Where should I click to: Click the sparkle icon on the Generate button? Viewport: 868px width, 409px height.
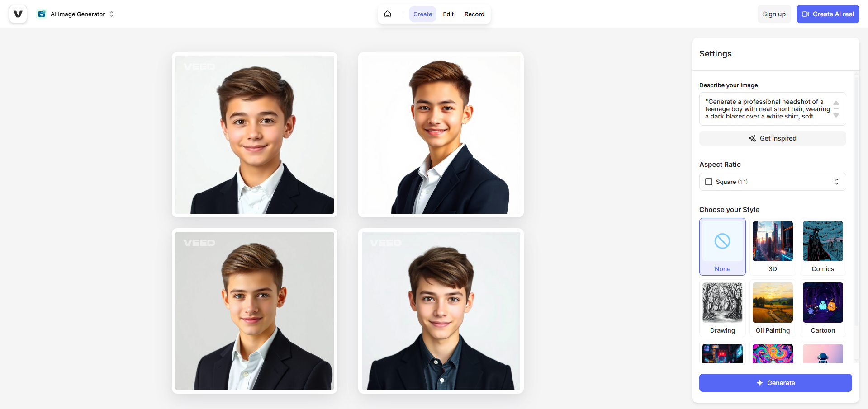[759, 383]
